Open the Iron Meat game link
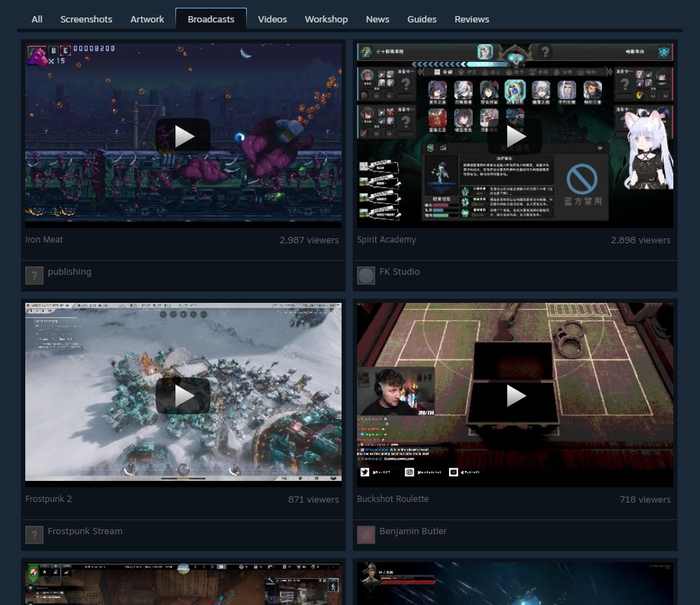Viewport: 700px width, 605px height. [43, 240]
